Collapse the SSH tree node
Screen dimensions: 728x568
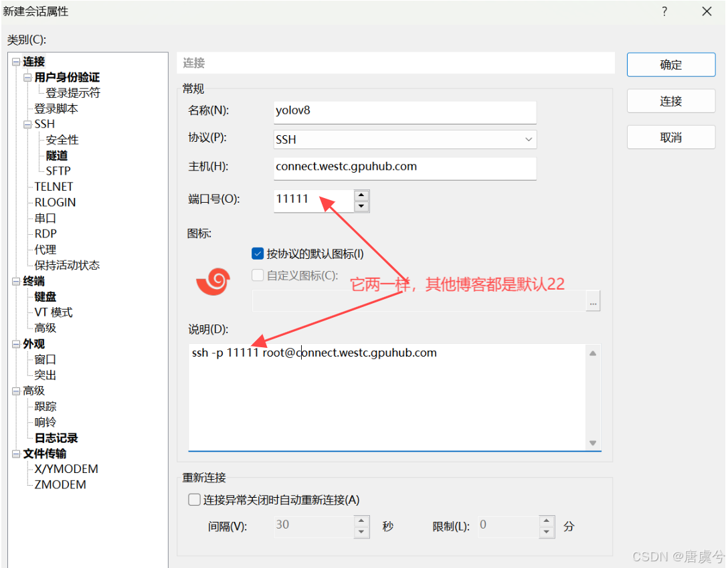point(27,124)
